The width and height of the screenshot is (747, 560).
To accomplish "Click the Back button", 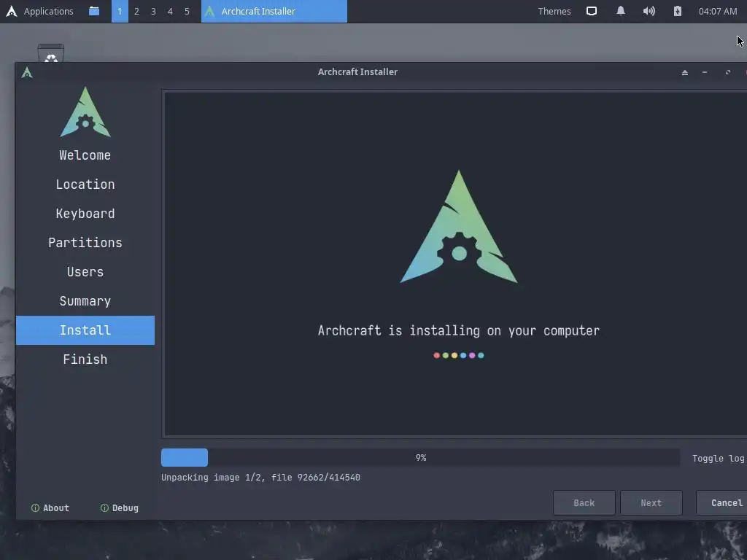I will pyautogui.click(x=584, y=503).
